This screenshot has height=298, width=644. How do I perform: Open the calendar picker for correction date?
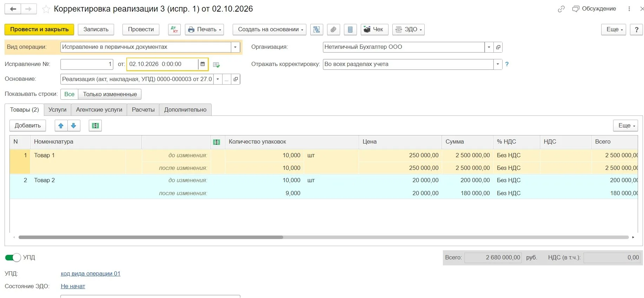[x=203, y=64]
